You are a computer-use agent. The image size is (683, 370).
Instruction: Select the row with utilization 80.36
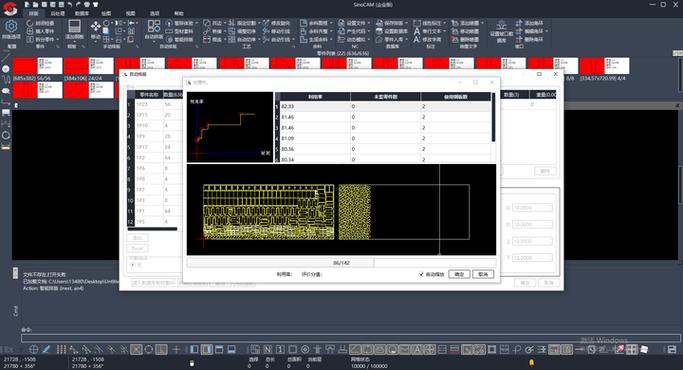click(385, 149)
